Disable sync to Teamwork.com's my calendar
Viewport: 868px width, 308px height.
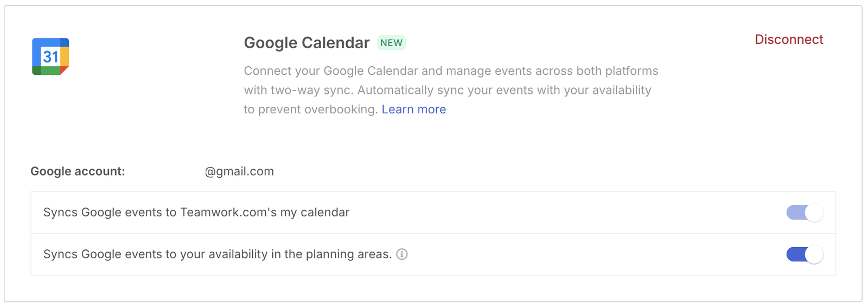(805, 213)
